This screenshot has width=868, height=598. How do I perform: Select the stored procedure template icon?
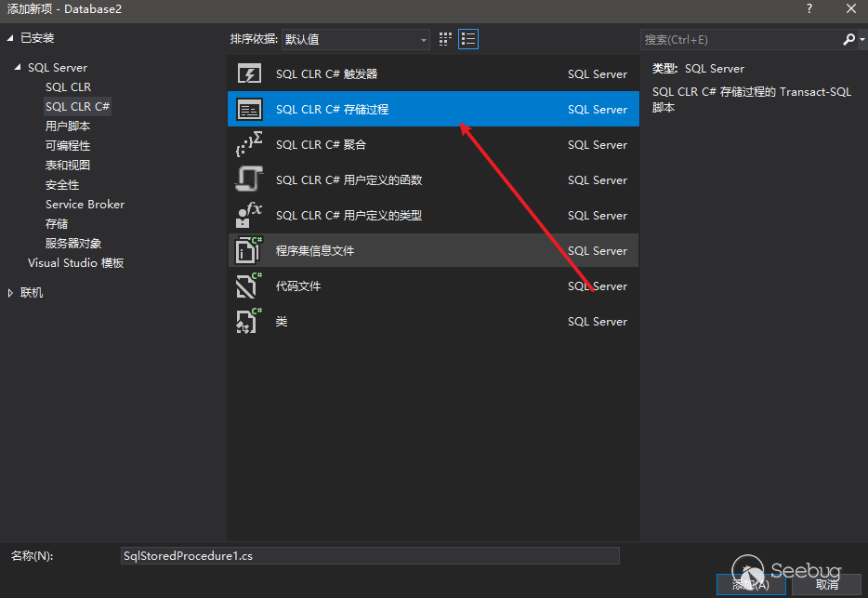[249, 110]
